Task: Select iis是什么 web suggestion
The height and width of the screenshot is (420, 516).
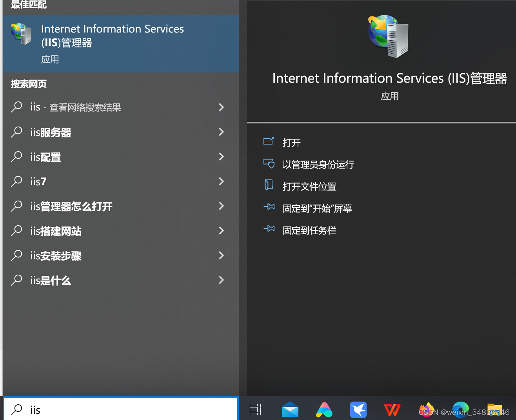Action: tap(51, 281)
